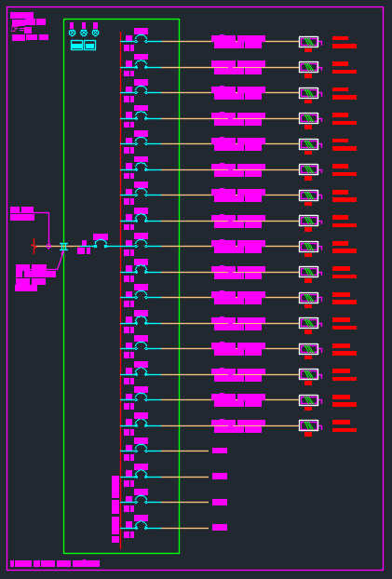Select the cyan current transformer symbol on the incoming line
This screenshot has height=579, width=392.
pos(63,247)
